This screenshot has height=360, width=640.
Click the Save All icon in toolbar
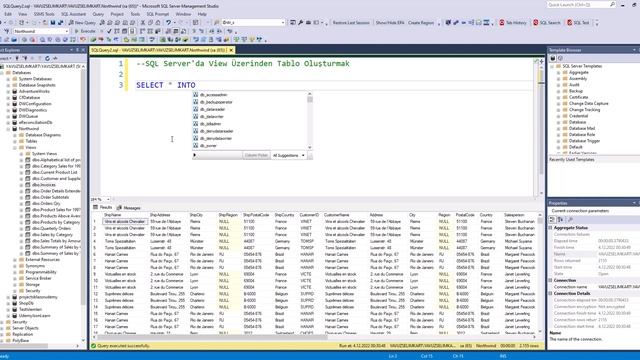pyautogui.click(x=60, y=22)
